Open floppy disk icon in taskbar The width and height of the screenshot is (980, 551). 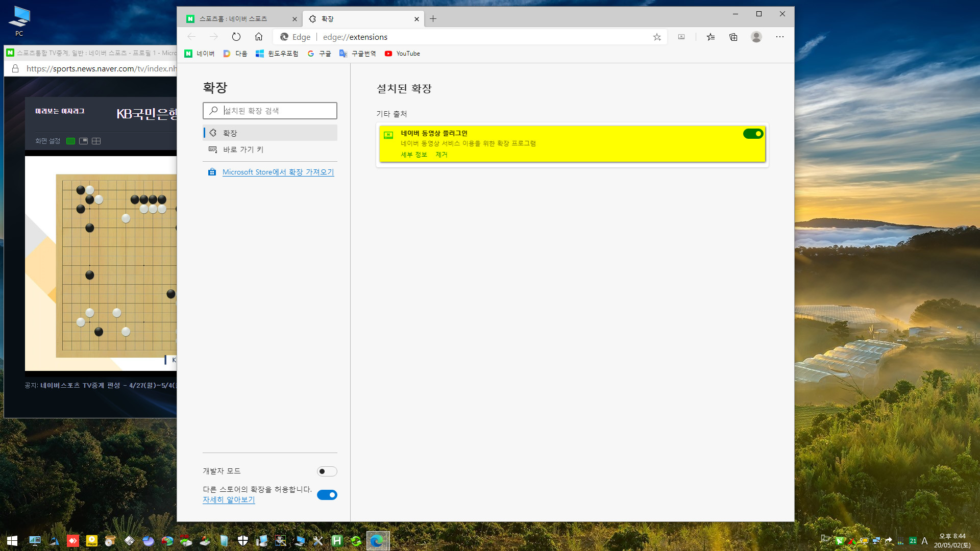(130, 541)
